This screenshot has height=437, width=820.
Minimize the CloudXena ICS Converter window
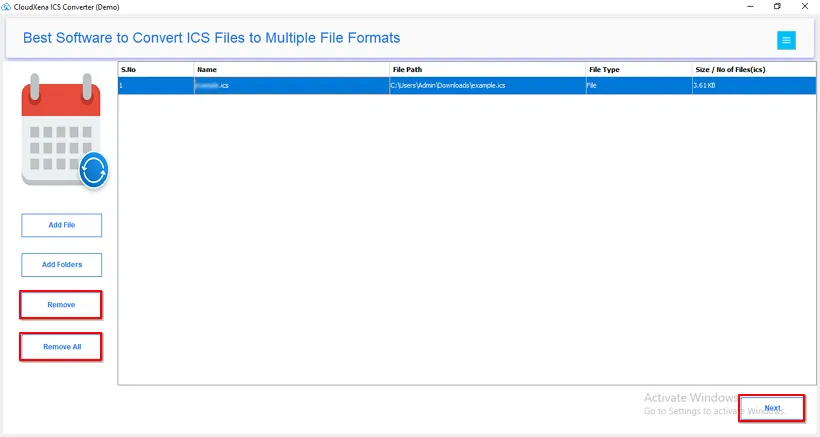pos(750,6)
